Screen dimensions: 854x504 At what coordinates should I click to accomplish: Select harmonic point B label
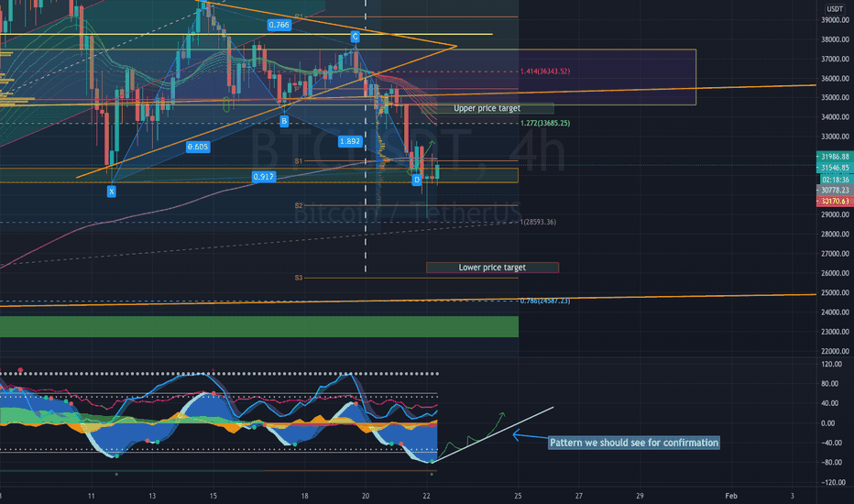pos(284,121)
